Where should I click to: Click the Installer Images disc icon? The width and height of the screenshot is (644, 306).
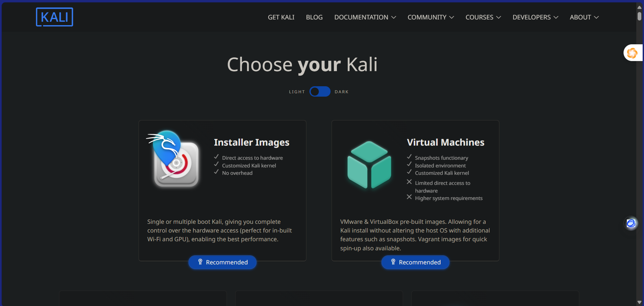coord(173,159)
